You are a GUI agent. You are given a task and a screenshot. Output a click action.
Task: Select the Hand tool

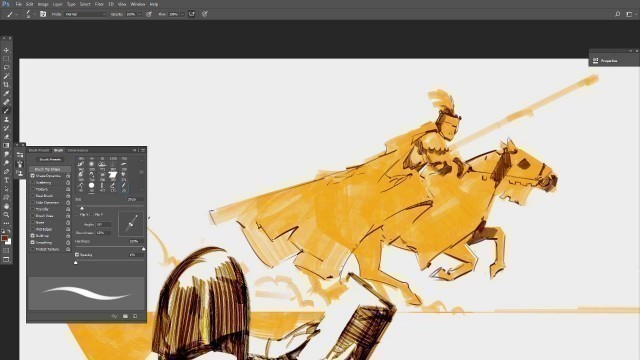(x=6, y=206)
